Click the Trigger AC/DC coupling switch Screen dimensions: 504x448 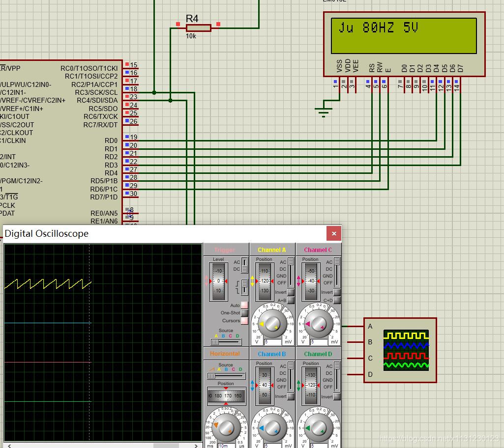244,266
